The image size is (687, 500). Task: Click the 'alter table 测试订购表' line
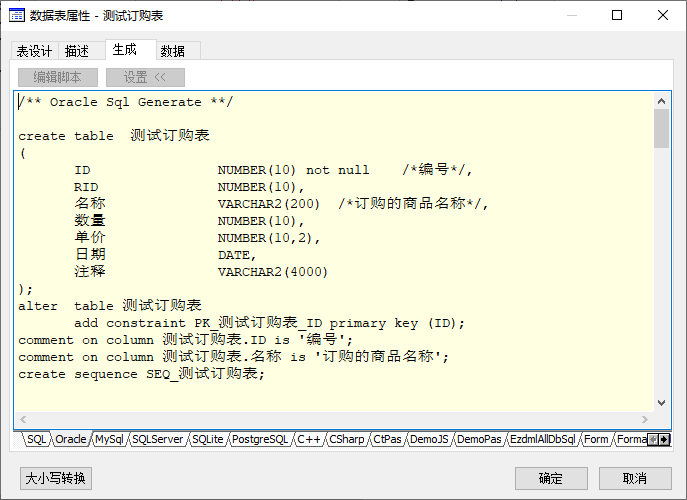(x=110, y=305)
